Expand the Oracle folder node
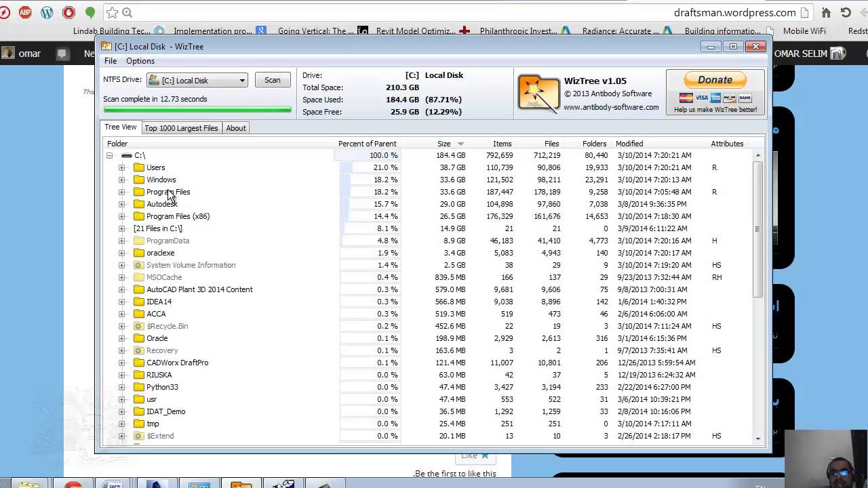 (121, 338)
